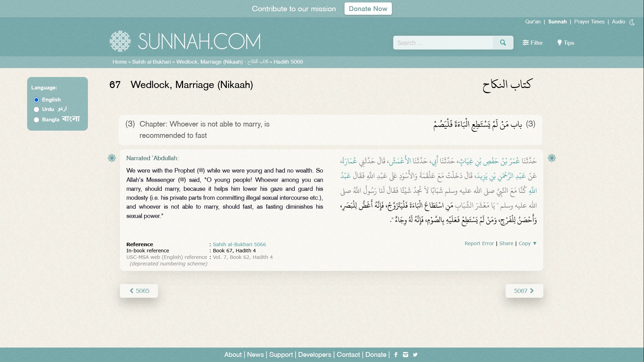Screen dimensions: 644x362
Task: Open the Instagram icon in footer
Action: coord(406,355)
